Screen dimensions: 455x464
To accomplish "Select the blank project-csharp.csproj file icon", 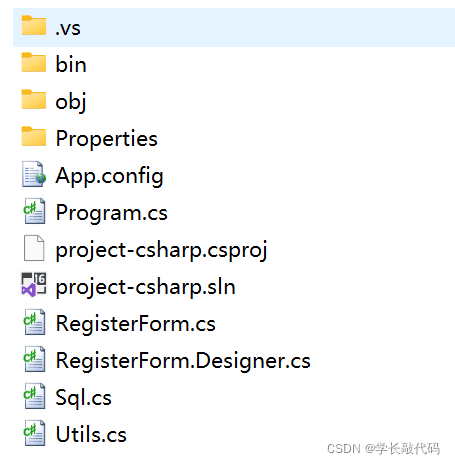I will (34, 248).
